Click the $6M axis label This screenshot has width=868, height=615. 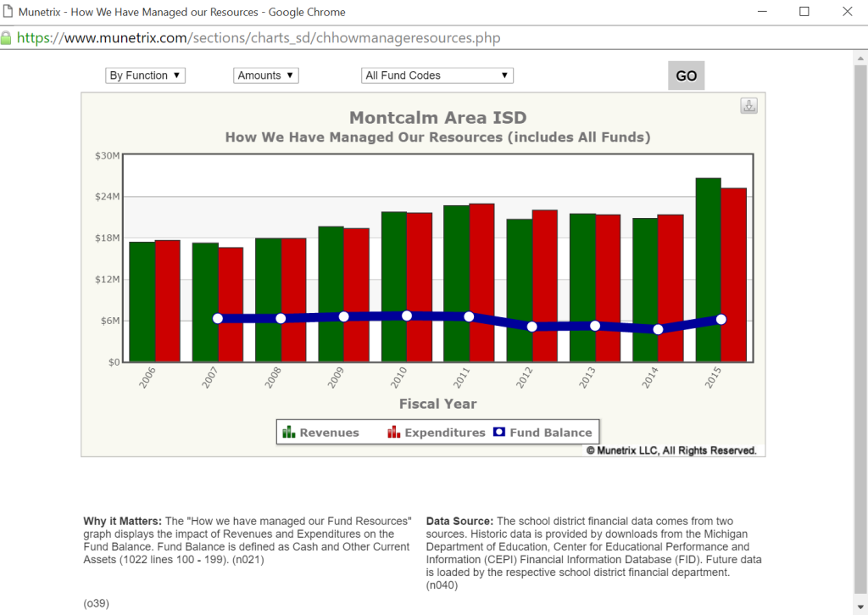click(x=110, y=321)
